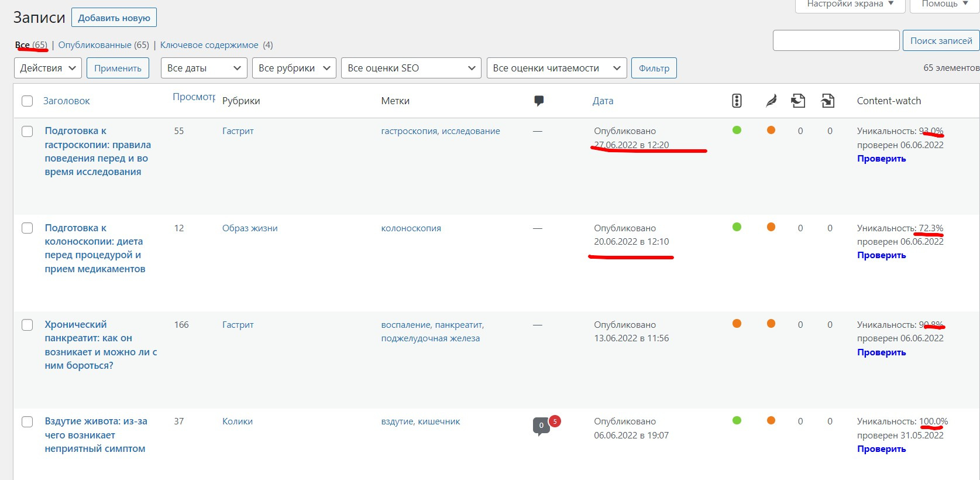Expand the Все рубрики category filter
The image size is (980, 480).
(x=295, y=68)
